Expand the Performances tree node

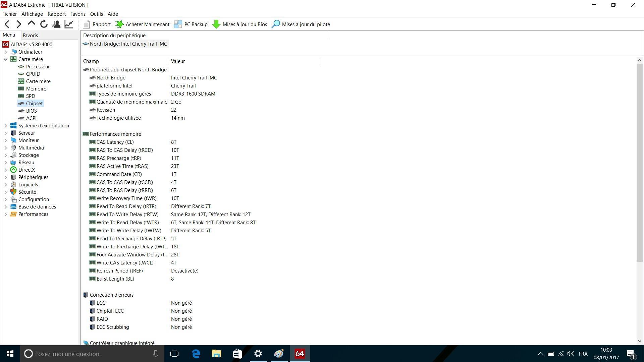coord(6,214)
